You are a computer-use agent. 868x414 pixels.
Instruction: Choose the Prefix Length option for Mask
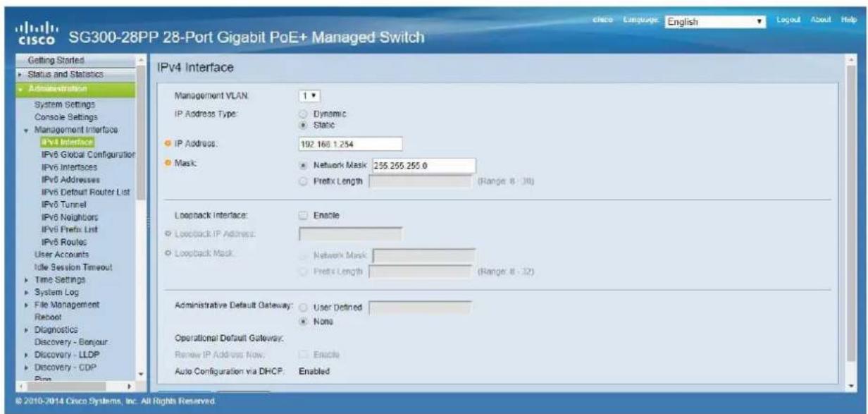[x=304, y=181]
